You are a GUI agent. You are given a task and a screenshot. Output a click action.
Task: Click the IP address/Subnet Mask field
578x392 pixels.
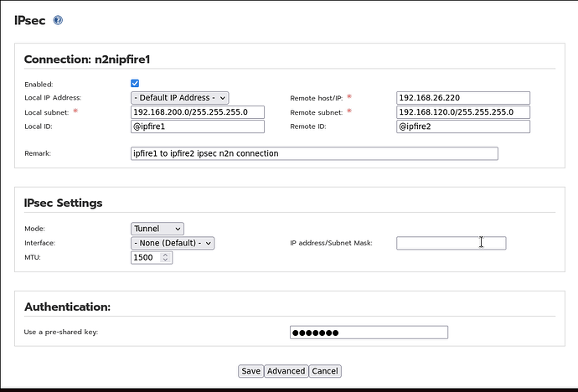click(x=452, y=243)
